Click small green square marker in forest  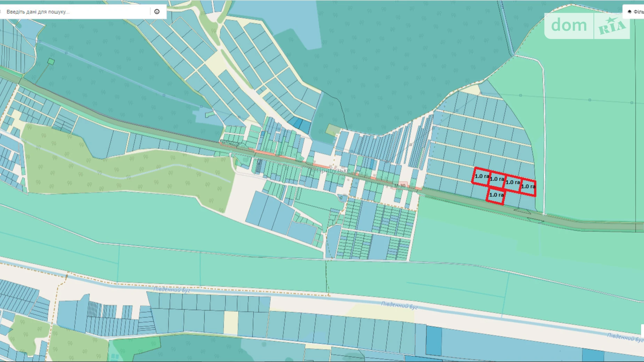coord(51,62)
